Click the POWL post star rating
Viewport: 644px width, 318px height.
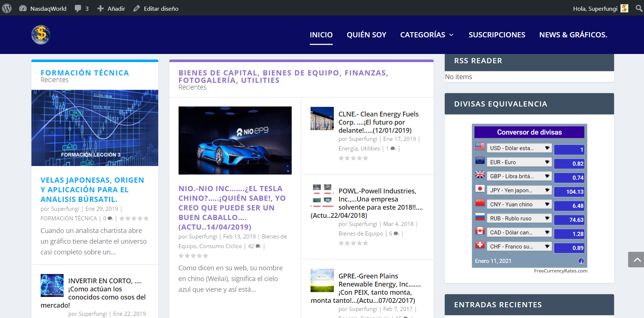tap(353, 243)
